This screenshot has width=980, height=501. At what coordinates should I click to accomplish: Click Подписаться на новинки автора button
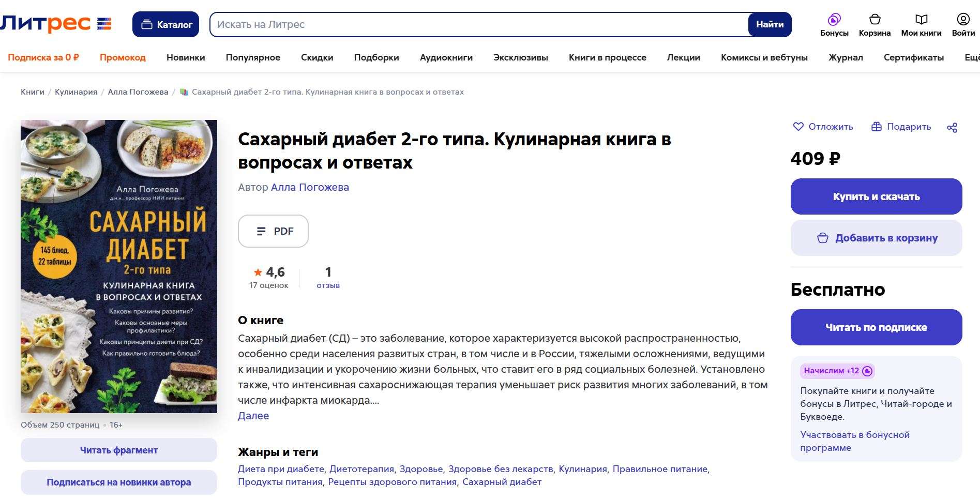point(119,482)
